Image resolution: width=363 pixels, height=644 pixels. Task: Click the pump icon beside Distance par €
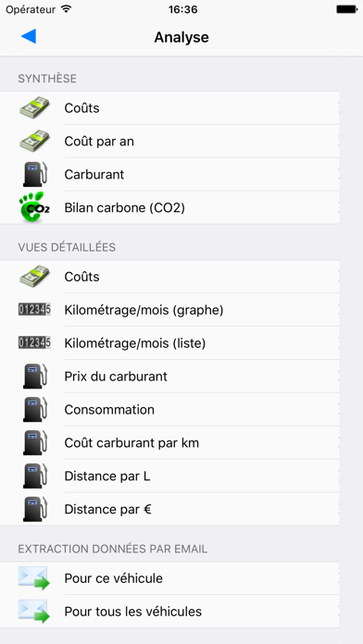(35, 509)
